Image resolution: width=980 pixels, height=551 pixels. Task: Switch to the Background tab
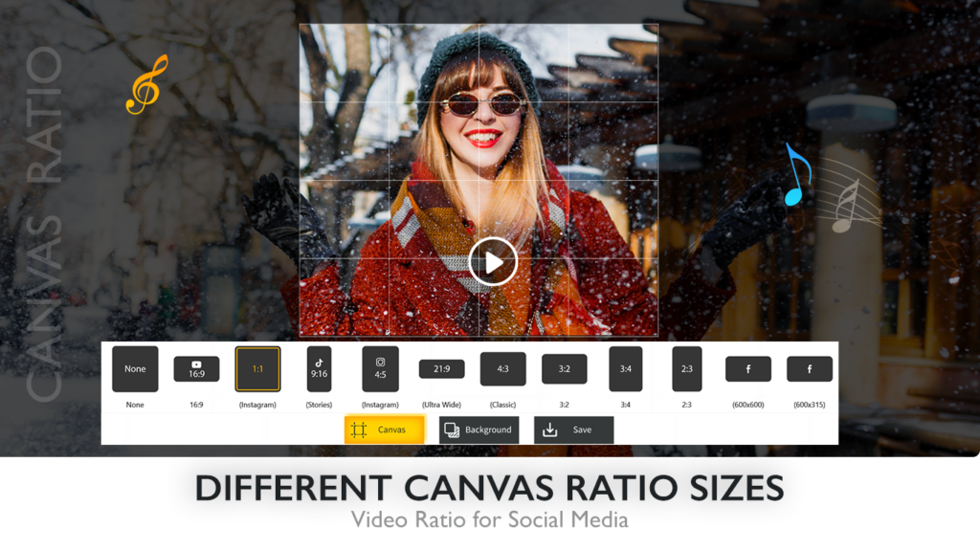(479, 430)
